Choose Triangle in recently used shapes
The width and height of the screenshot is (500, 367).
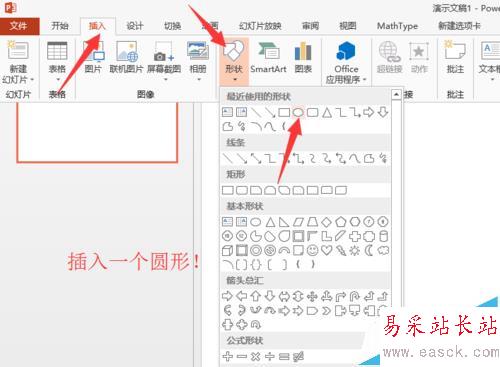pyautogui.click(x=327, y=112)
